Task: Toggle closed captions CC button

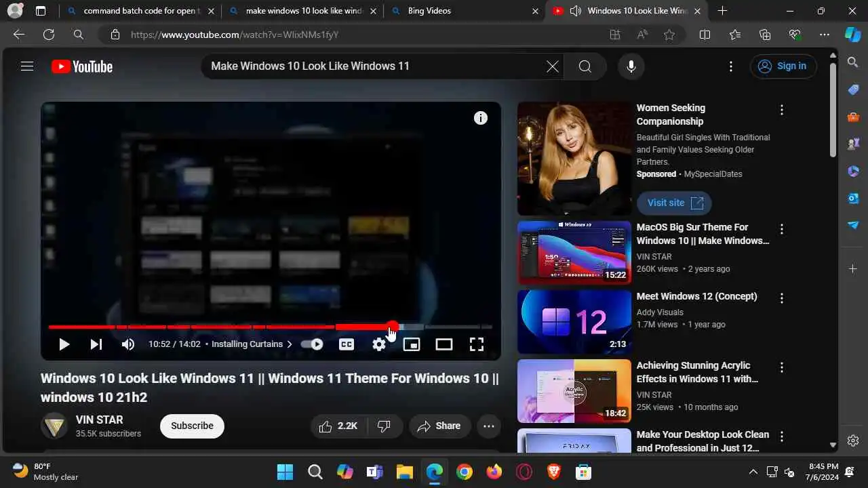Action: (347, 344)
